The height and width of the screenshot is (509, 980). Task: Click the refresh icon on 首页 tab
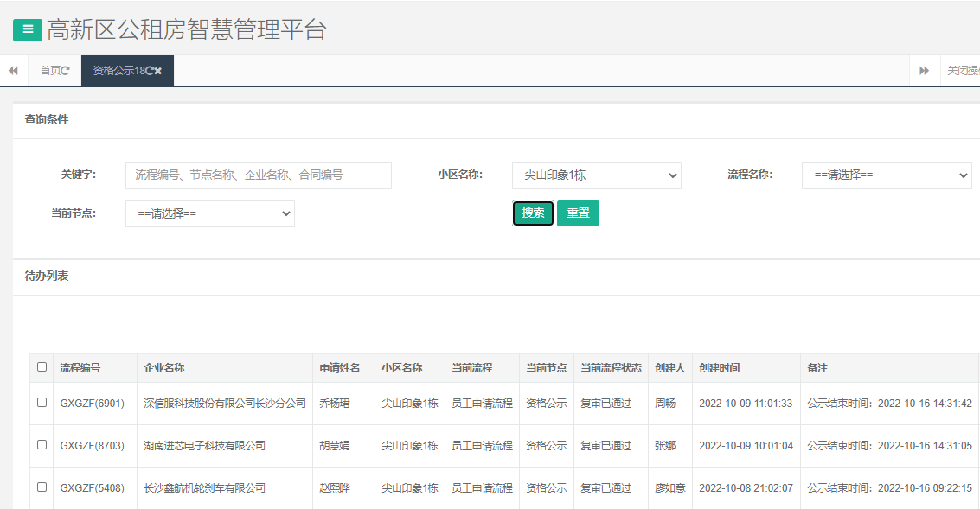67,70
